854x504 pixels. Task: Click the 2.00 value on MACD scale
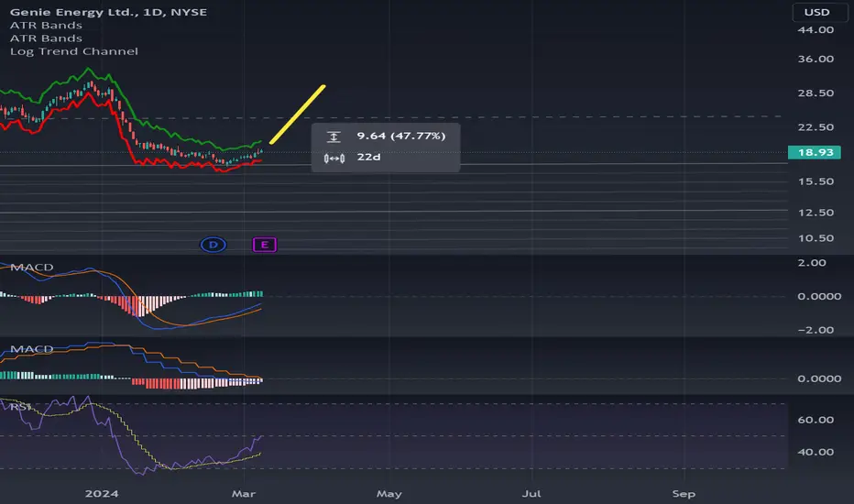(812, 263)
